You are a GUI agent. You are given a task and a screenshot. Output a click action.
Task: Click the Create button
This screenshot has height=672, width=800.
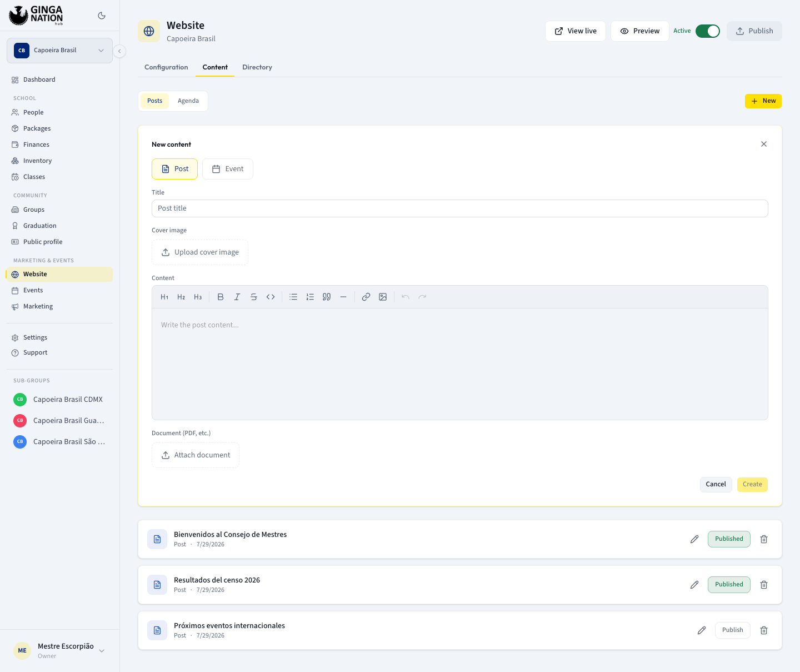tap(752, 485)
